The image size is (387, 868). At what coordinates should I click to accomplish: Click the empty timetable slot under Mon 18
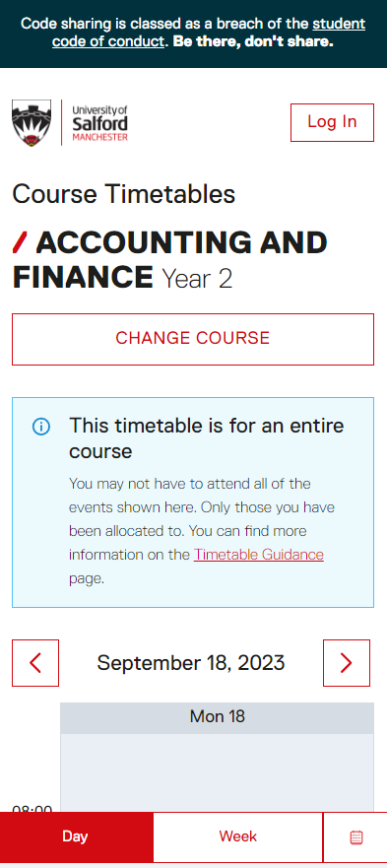tap(217, 772)
